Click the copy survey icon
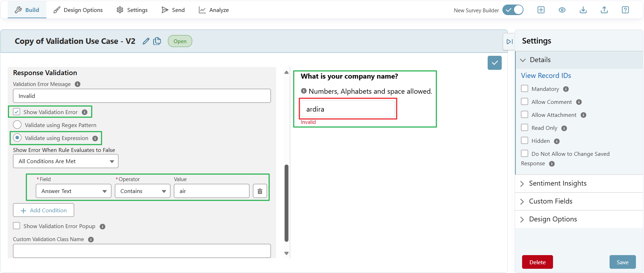Screen dimensions: 644x273 [x=157, y=41]
